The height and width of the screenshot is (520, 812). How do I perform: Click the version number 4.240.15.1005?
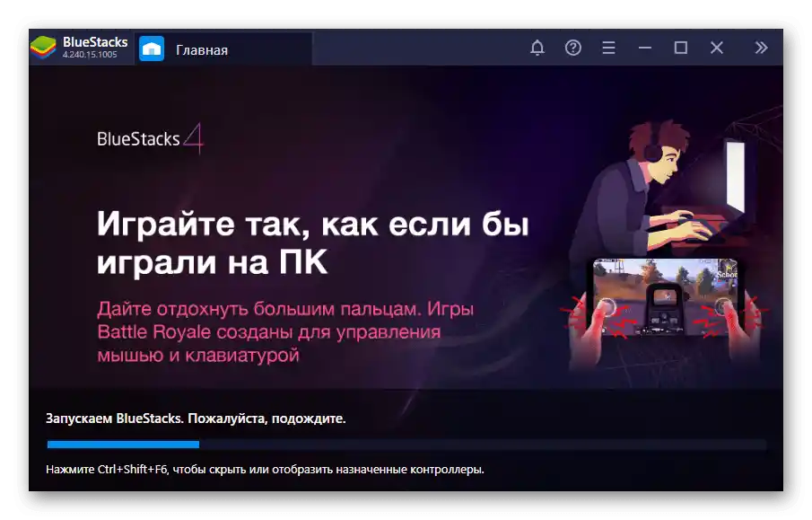point(90,55)
